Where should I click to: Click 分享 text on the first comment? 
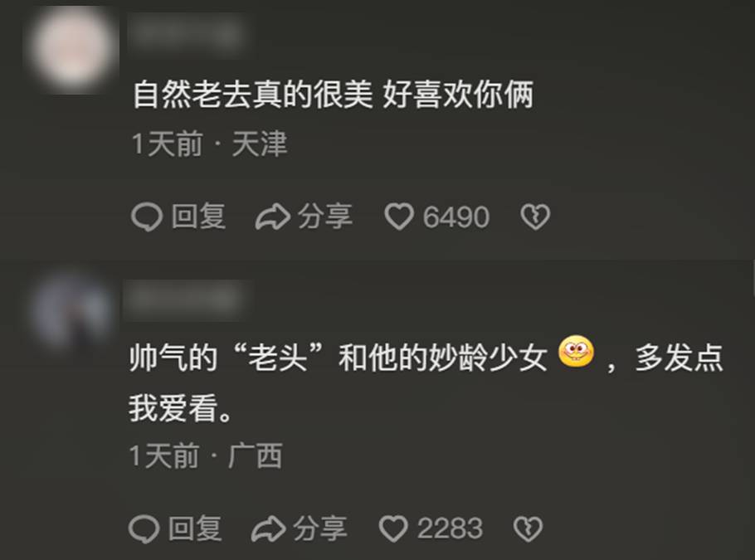pyautogui.click(x=325, y=217)
